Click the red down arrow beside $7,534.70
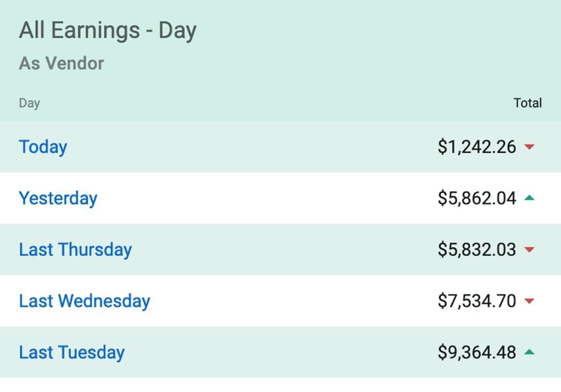This screenshot has height=392, width=561. 529,301
